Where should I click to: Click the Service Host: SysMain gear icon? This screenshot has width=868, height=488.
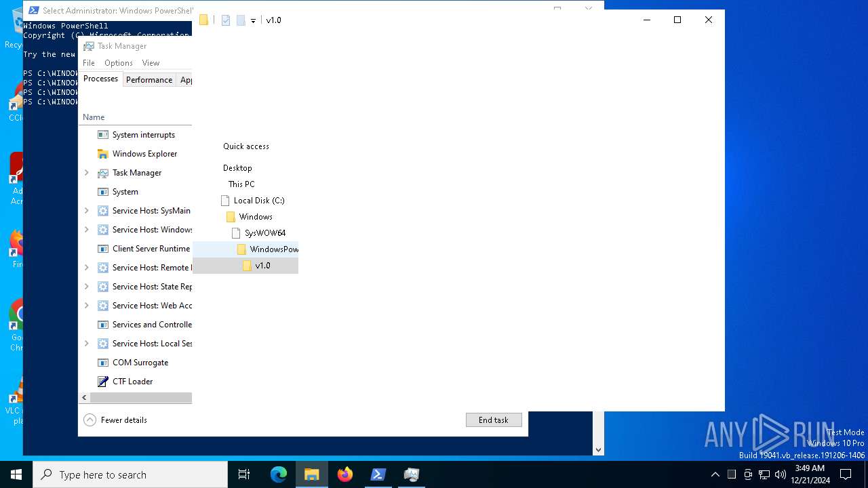pyautogui.click(x=103, y=211)
